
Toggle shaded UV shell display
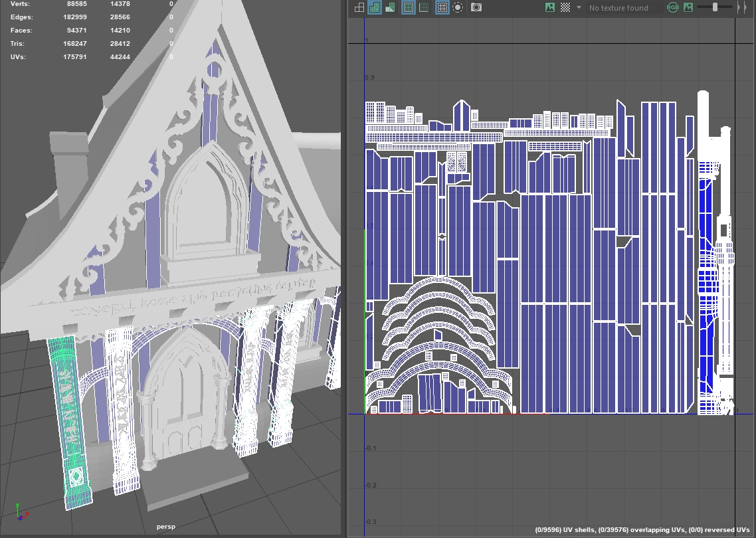pos(374,8)
